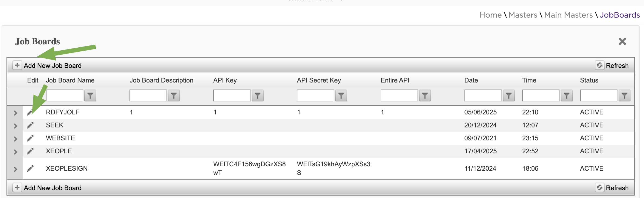Focus the Time filter input box

click(x=541, y=95)
